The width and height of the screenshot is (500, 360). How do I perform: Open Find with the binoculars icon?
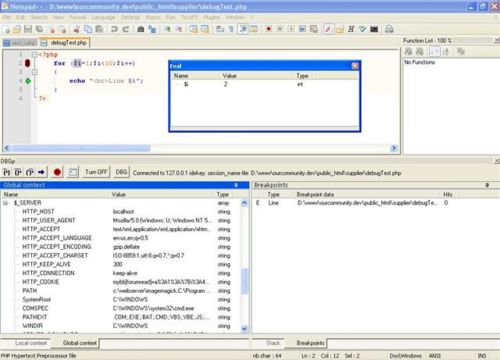pyautogui.click(x=141, y=29)
